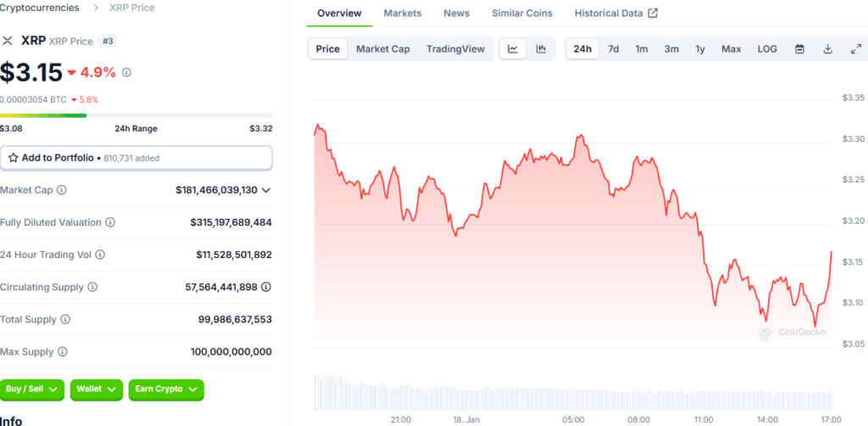Select Price chart mode
Screen dimensions: 868x426
tap(328, 48)
